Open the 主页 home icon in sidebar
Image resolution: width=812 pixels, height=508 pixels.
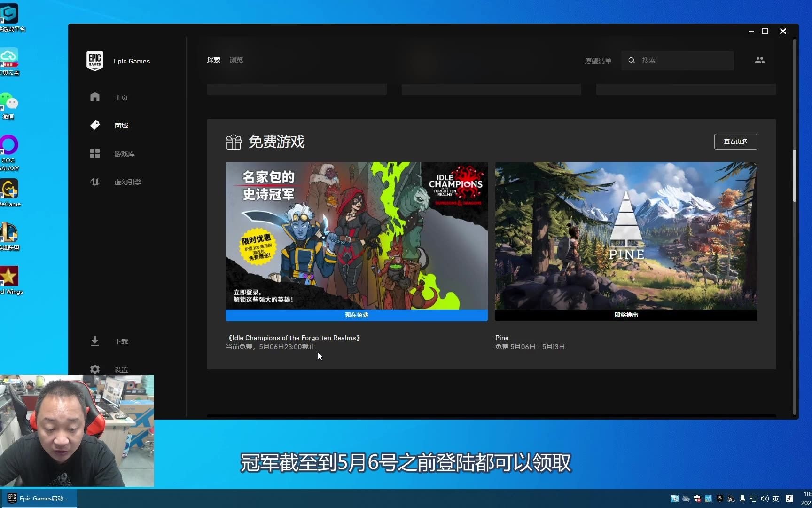[95, 97]
